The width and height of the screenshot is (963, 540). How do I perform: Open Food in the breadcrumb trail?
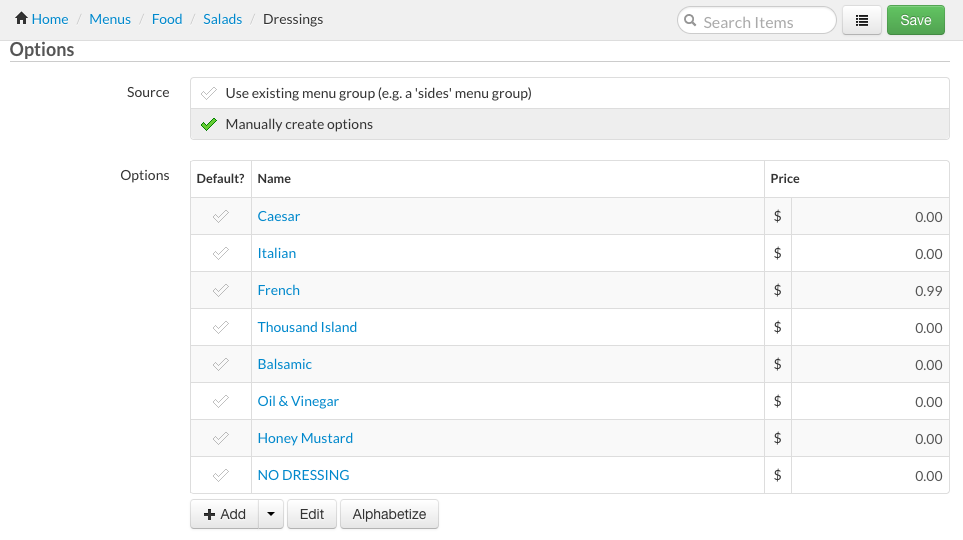pyautogui.click(x=167, y=19)
